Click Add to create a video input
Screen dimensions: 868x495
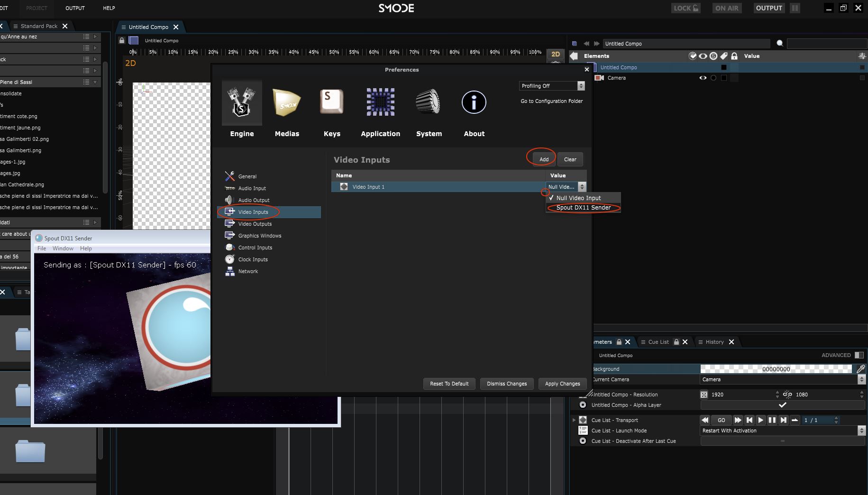[x=544, y=159]
